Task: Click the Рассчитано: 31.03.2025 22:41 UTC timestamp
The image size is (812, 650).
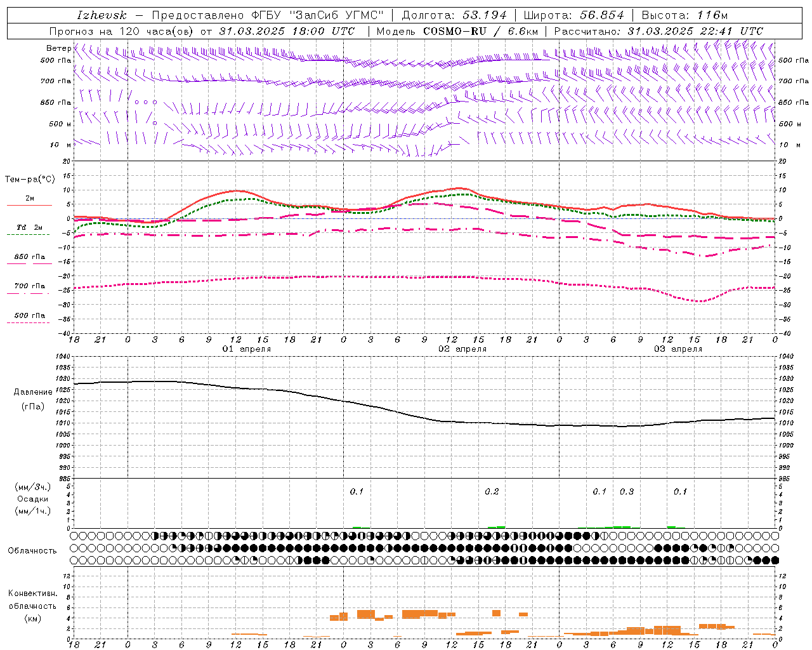Action: (658, 31)
